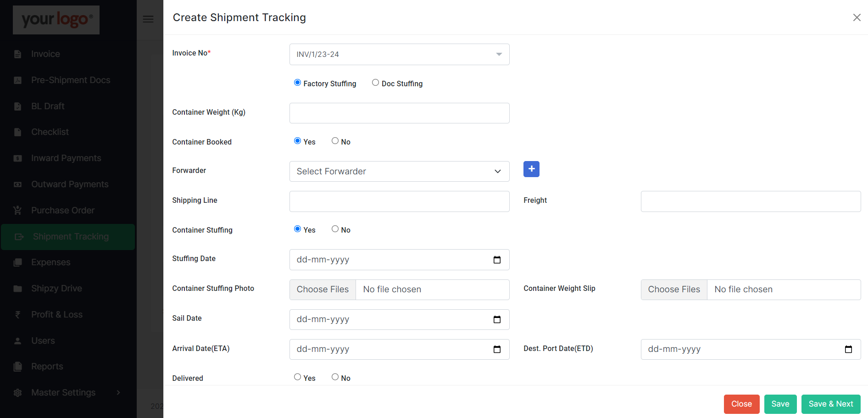
Task: Select the Doc Stuffing radio button
Action: click(375, 83)
